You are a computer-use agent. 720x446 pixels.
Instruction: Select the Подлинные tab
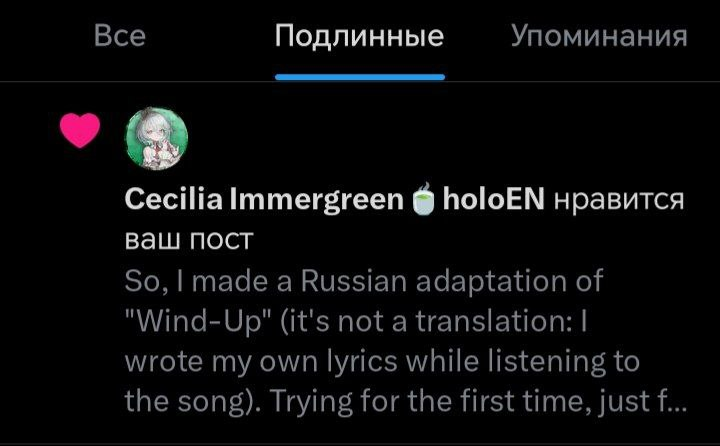(x=359, y=37)
